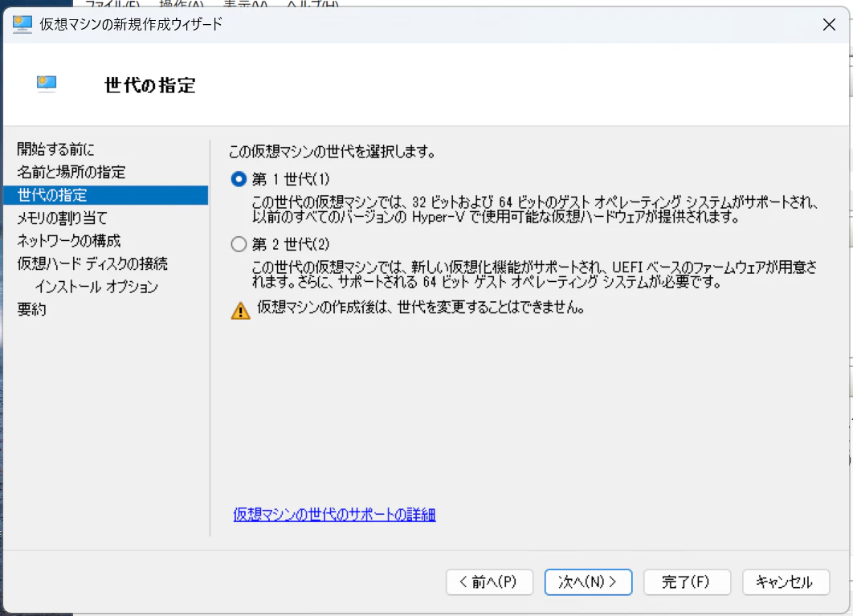Click the title 仮想マシンの新規作成ウィザード
The image size is (853, 616).
pyautogui.click(x=131, y=24)
